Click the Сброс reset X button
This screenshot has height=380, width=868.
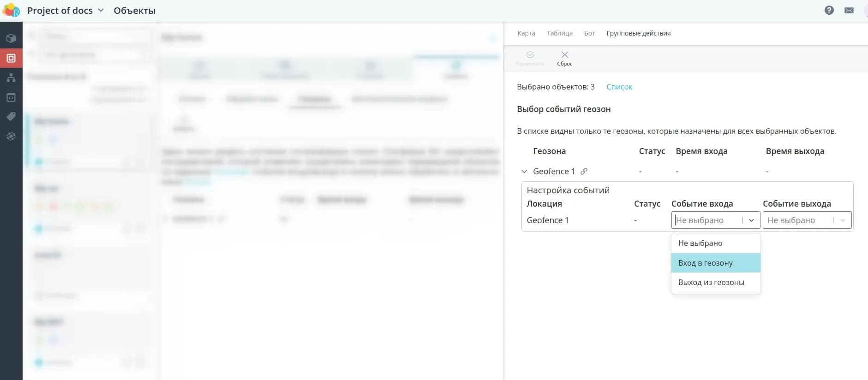(564, 58)
